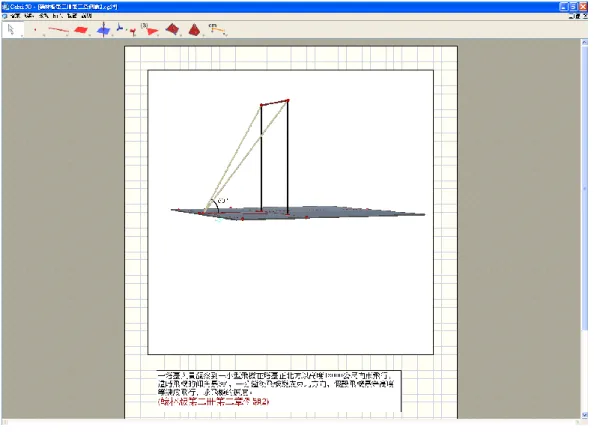Select the Line tool
Image resolution: width=594 pixels, height=433 pixels.
pos(58,30)
